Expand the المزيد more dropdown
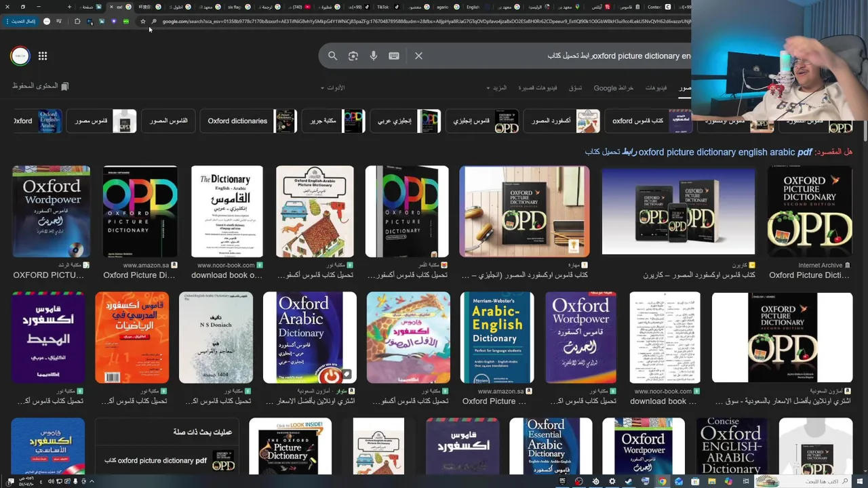Viewport: 868px width, 488px height. click(x=496, y=87)
